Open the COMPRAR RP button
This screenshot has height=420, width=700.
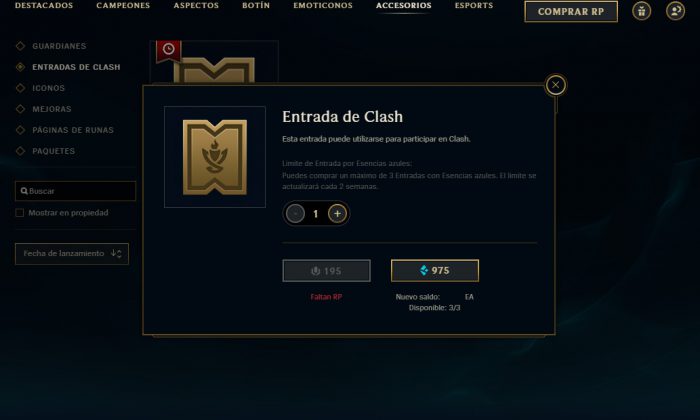click(571, 12)
